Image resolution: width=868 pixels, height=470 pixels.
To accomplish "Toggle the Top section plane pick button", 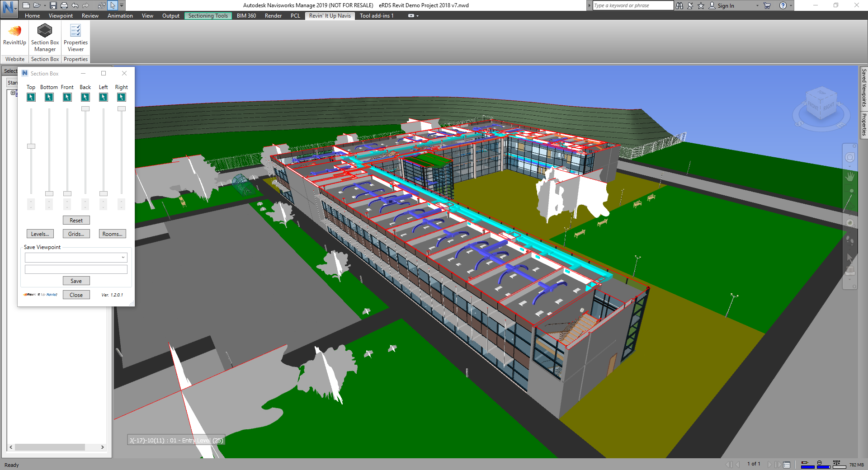I will 31,97.
